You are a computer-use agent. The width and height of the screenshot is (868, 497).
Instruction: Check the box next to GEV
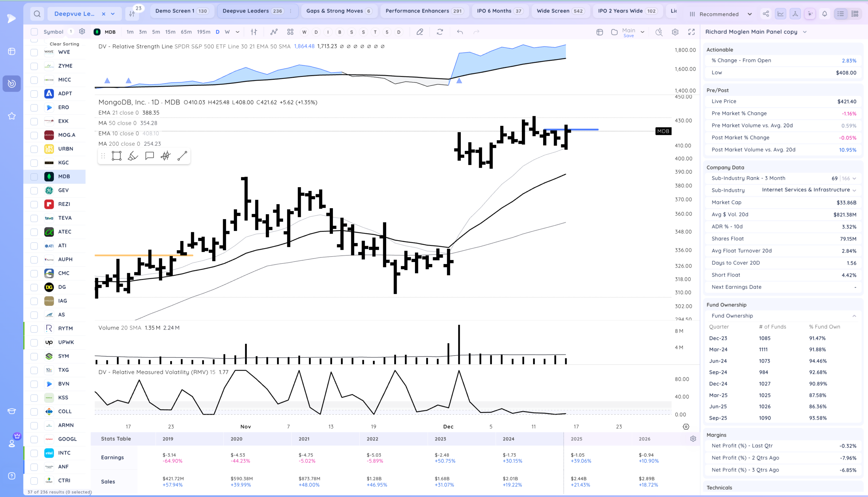(x=34, y=191)
